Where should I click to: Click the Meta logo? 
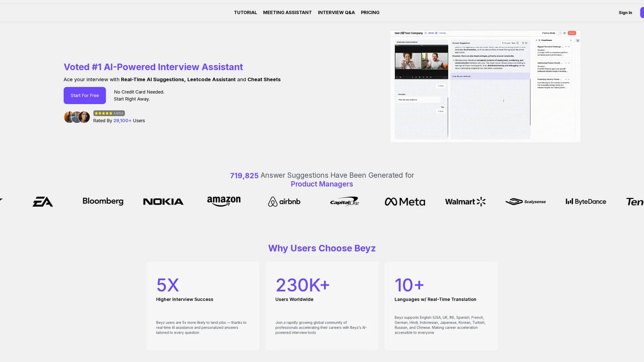(x=405, y=201)
